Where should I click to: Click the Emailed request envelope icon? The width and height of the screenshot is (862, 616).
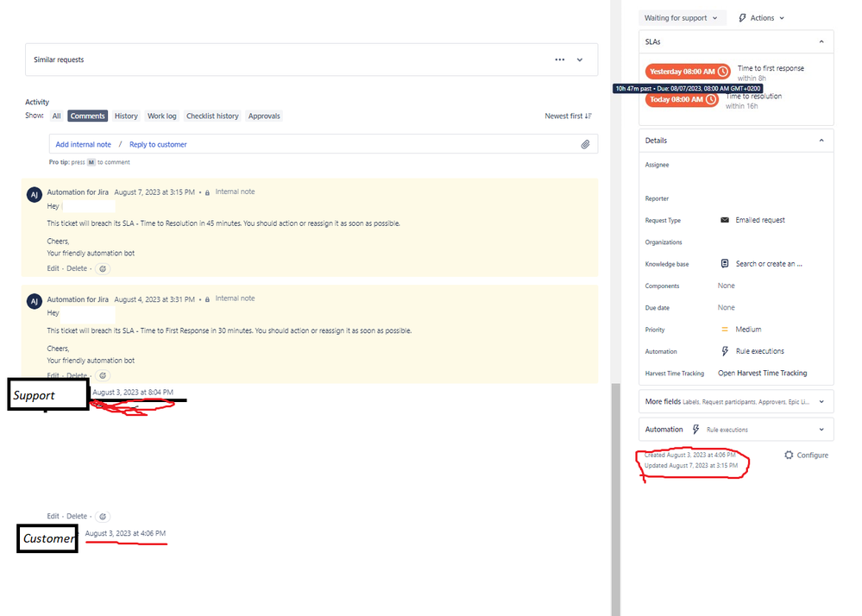pos(725,220)
